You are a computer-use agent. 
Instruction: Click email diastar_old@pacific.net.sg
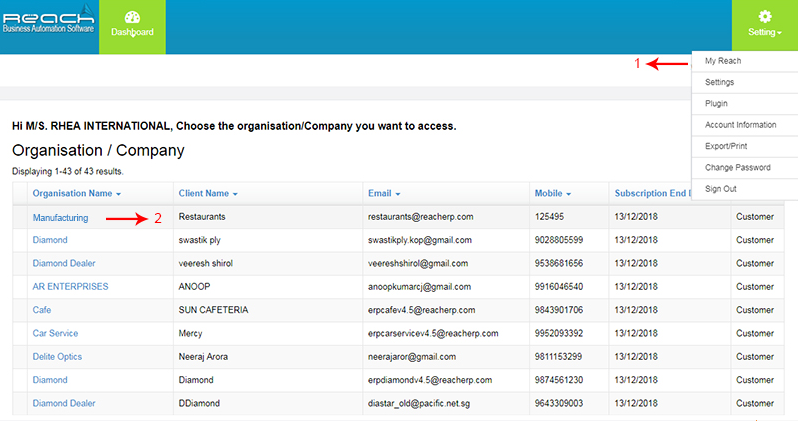pyautogui.click(x=419, y=404)
